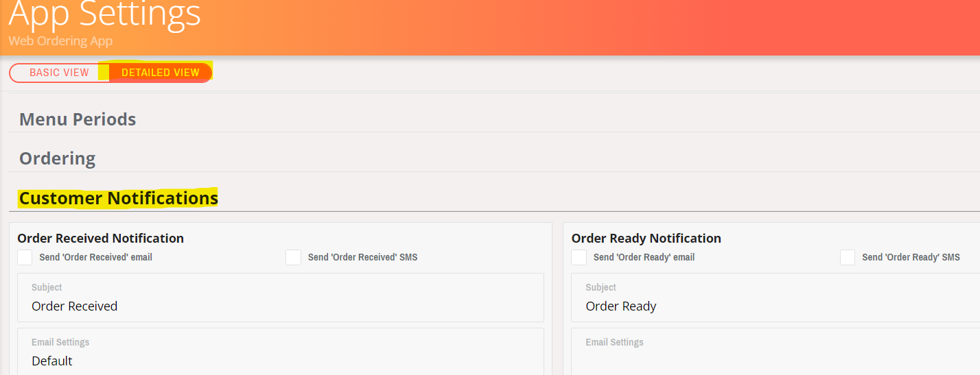This screenshot has height=375, width=980.
Task: Expand the Ordering section
Action: (x=58, y=158)
